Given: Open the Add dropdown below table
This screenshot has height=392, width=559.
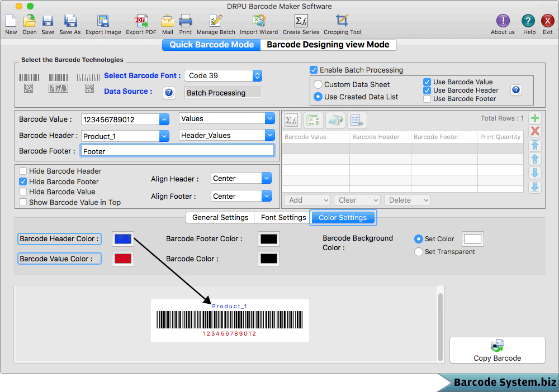Looking at the screenshot, I should pos(307,200).
